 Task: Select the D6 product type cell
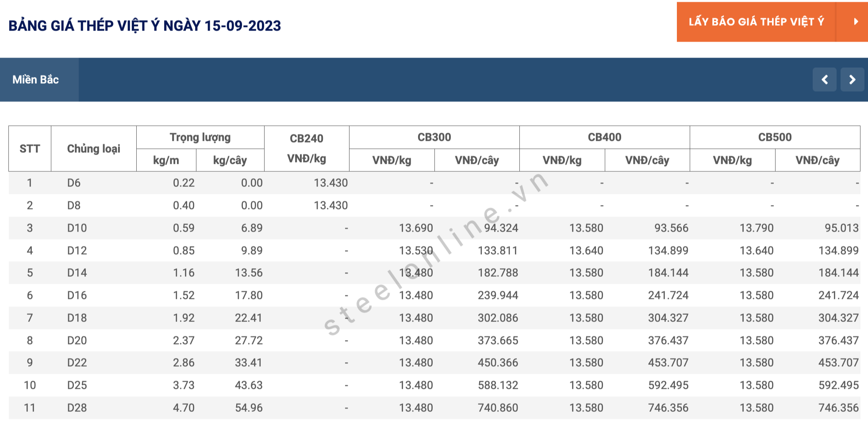click(x=74, y=183)
